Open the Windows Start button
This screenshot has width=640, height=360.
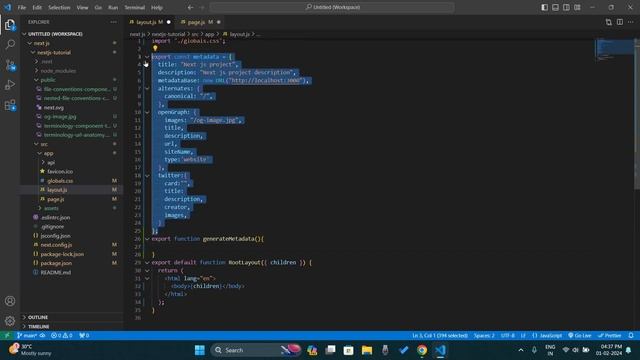[200, 350]
